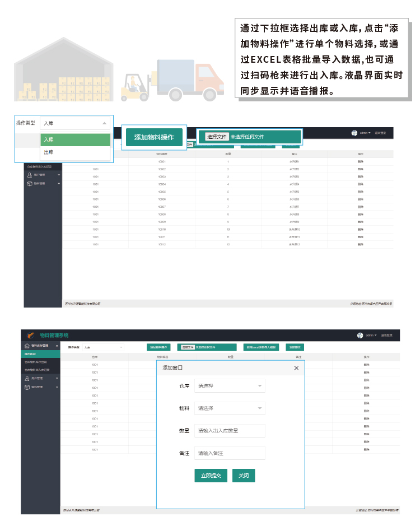Viewport: 420px width, 526px height.
Task: Open the 物料 请选择 dropdown in the dialog
Action: coord(230,408)
